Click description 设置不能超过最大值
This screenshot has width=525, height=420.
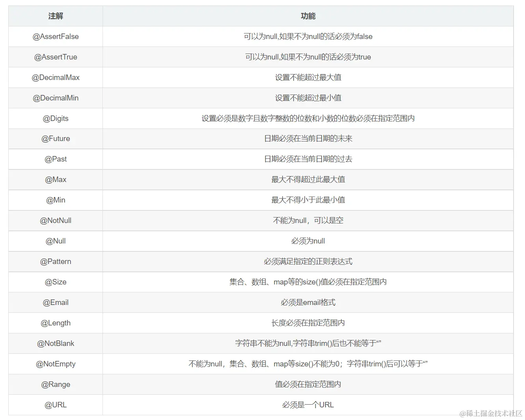308,78
